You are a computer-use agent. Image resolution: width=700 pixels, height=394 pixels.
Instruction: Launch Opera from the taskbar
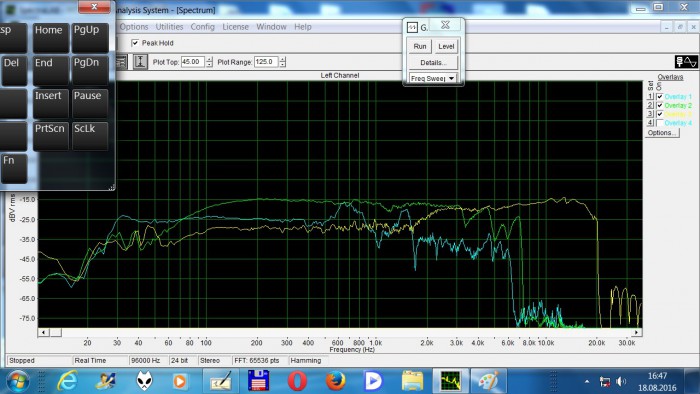[297, 382]
